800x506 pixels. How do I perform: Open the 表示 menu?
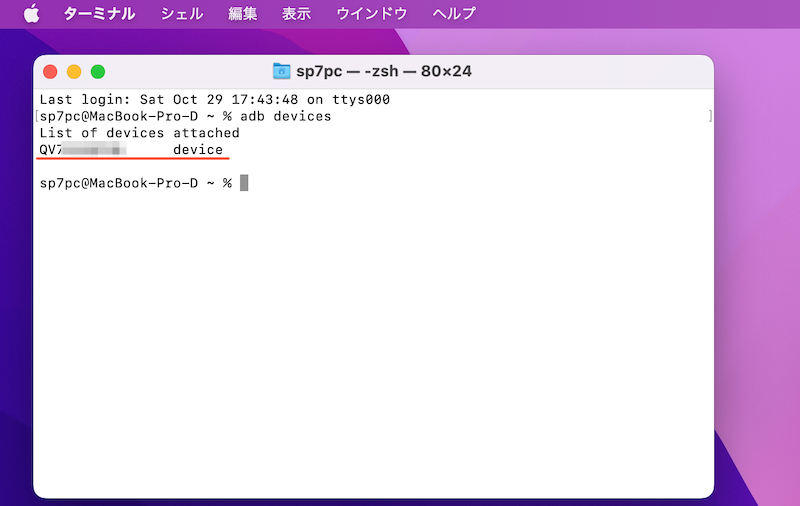click(x=296, y=14)
